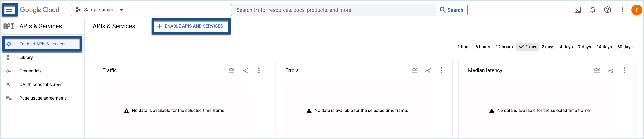Select the 1 hour time range

coord(464,47)
